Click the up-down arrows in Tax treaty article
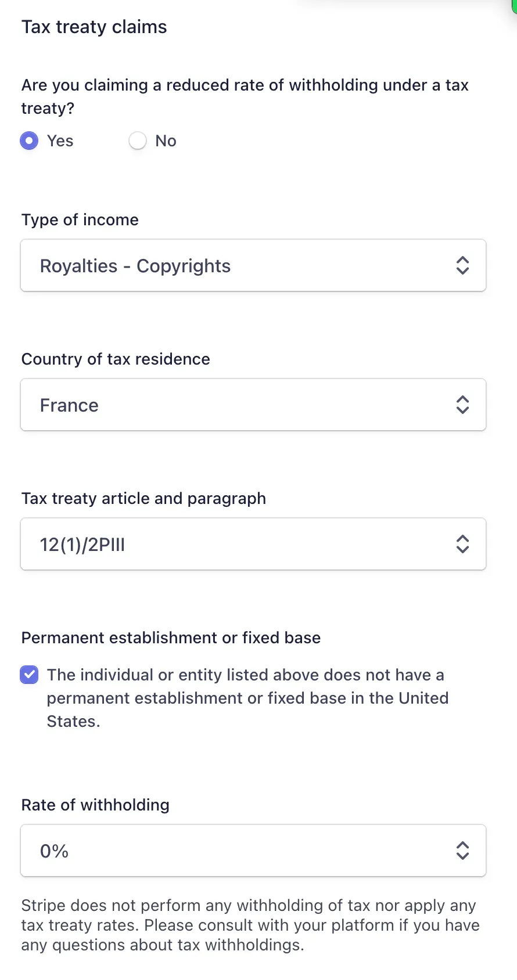Viewport: 517px width, 980px height. [x=462, y=544]
